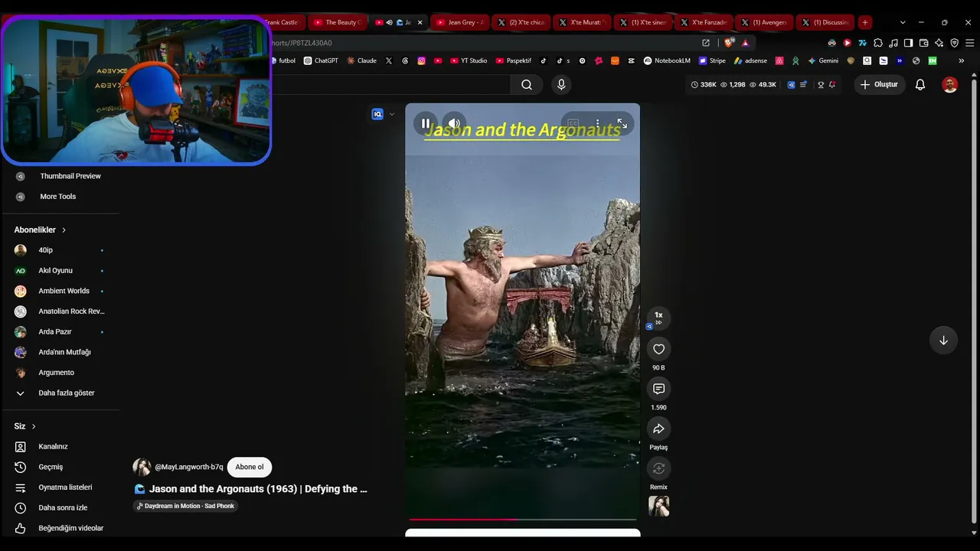980x551 pixels.
Task: Open the NotebookLM bookmark
Action: 667,60
